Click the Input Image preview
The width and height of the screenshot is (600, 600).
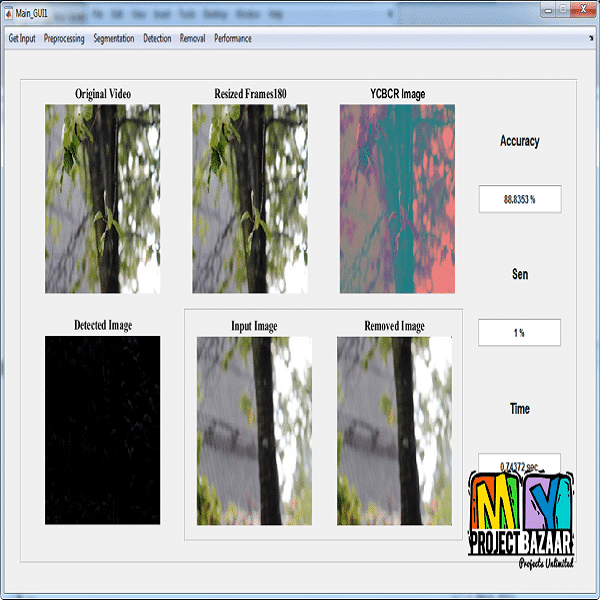(254, 431)
